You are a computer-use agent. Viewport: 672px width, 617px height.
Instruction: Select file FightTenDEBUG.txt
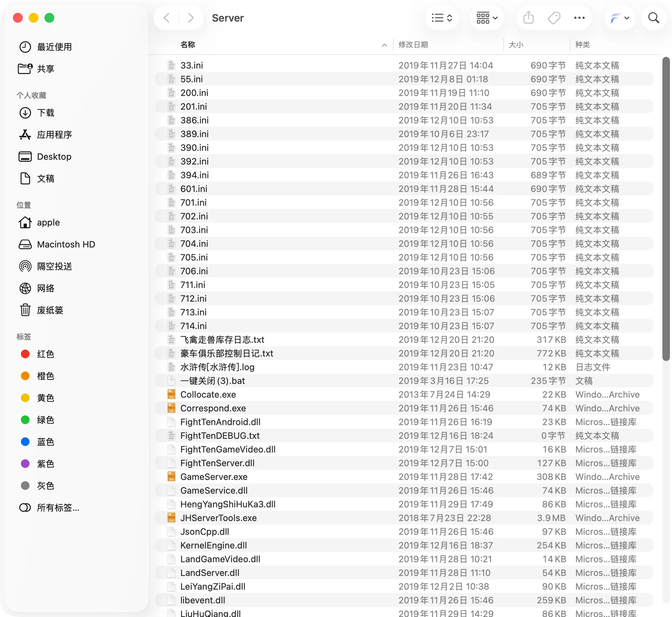(x=404, y=436)
